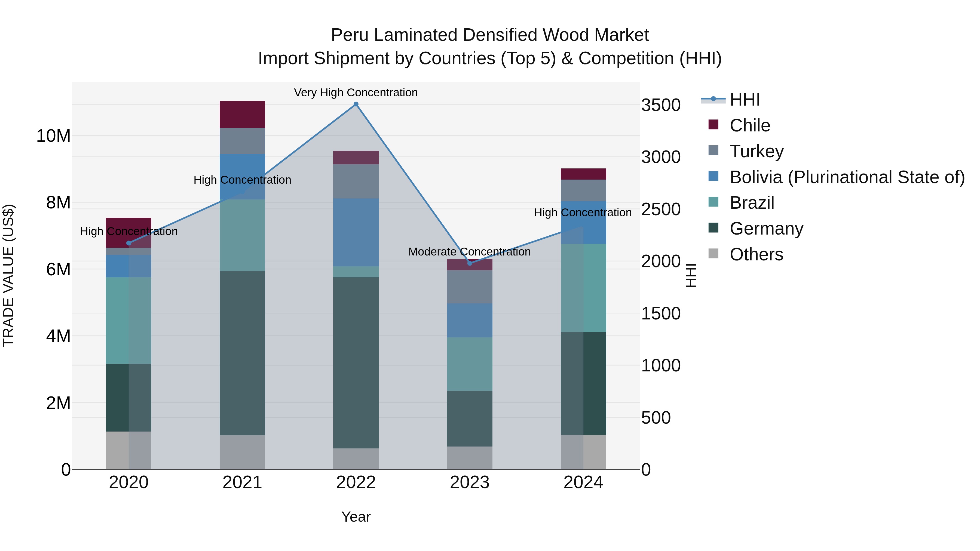Viewport: 980px width, 551px height.
Task: Toggle the Chile legend entry
Action: (x=739, y=125)
